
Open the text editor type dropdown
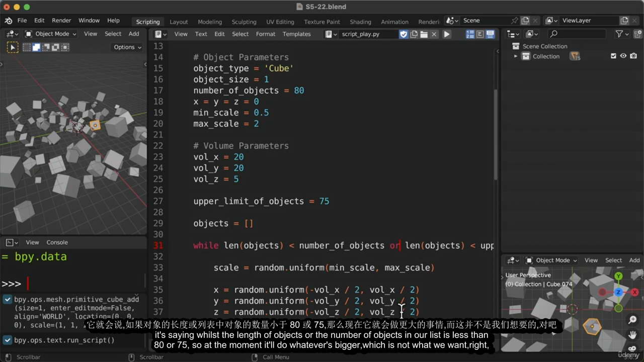coord(161,34)
